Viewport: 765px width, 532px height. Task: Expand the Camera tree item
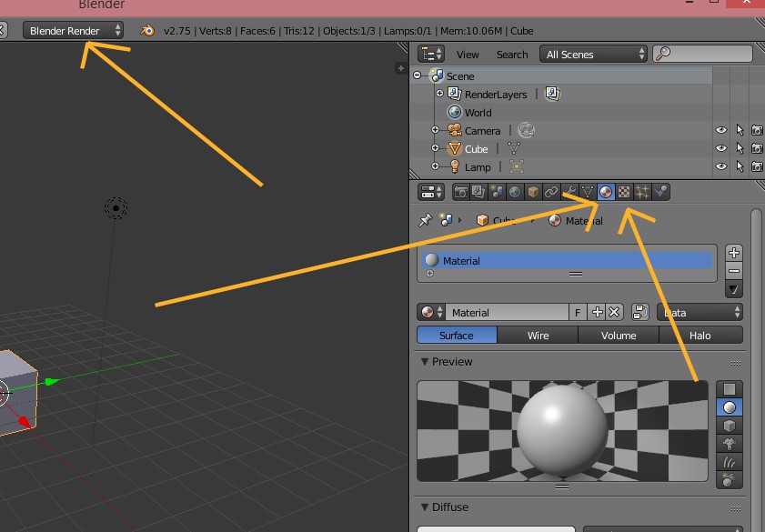435,130
